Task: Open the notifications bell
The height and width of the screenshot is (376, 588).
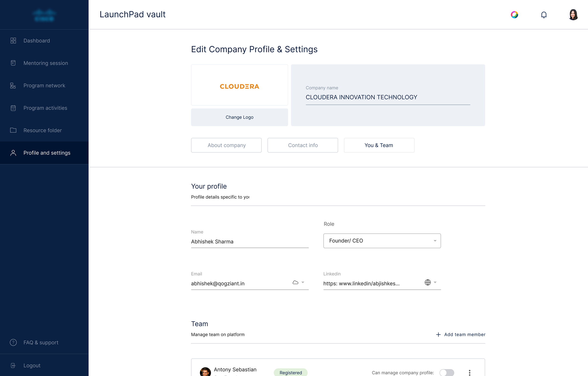Action: point(544,15)
